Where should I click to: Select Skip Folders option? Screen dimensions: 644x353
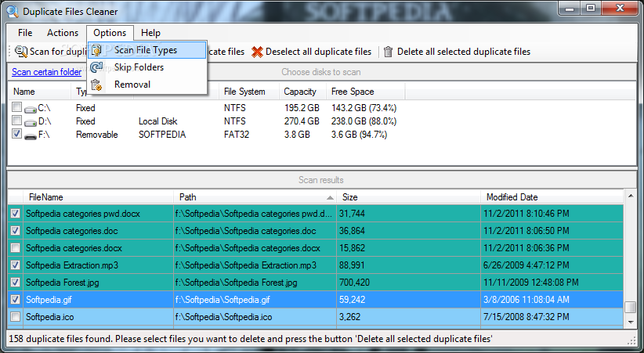click(x=147, y=67)
